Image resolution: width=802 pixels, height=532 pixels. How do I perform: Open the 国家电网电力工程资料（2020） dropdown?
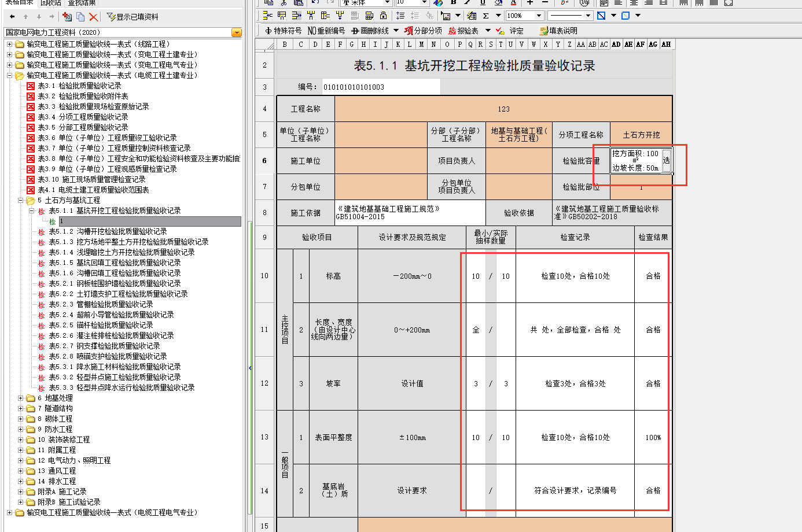[236, 32]
